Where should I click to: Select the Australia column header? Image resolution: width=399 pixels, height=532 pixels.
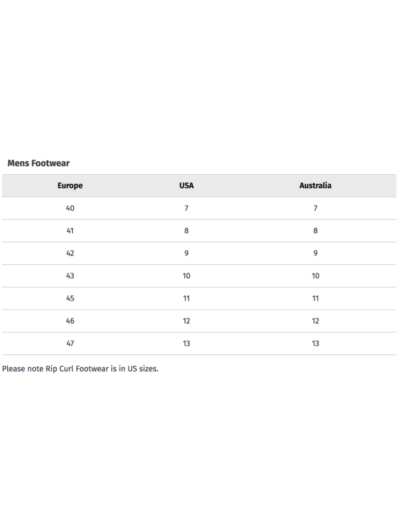[315, 186]
